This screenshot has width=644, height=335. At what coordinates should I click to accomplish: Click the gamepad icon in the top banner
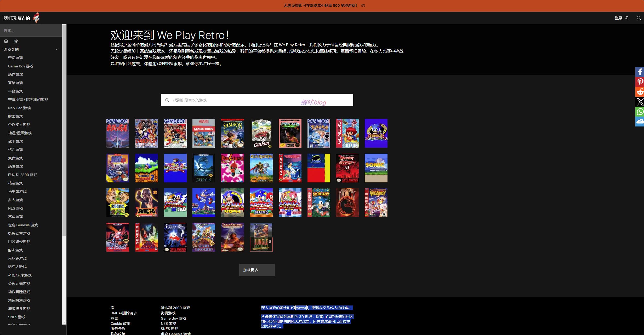[363, 5]
